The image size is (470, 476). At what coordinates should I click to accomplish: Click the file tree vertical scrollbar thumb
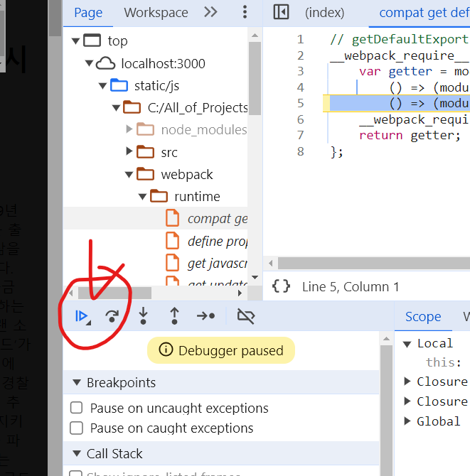255,78
